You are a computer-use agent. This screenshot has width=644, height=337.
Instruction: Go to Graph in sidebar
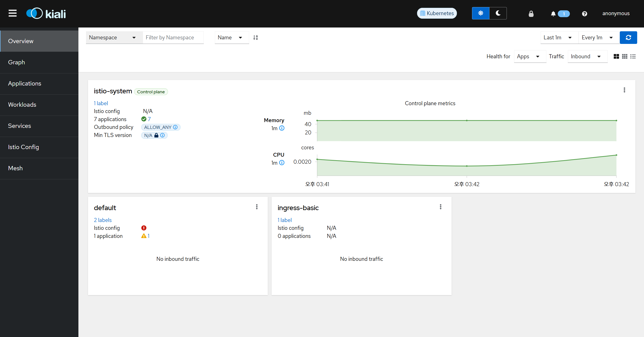pyautogui.click(x=16, y=62)
